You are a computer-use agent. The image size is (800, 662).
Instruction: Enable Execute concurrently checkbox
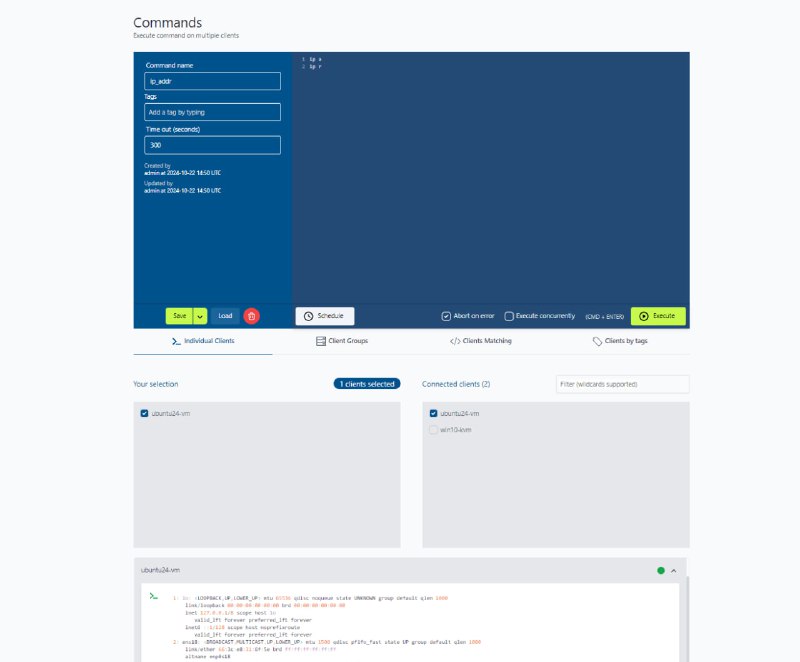tap(509, 316)
